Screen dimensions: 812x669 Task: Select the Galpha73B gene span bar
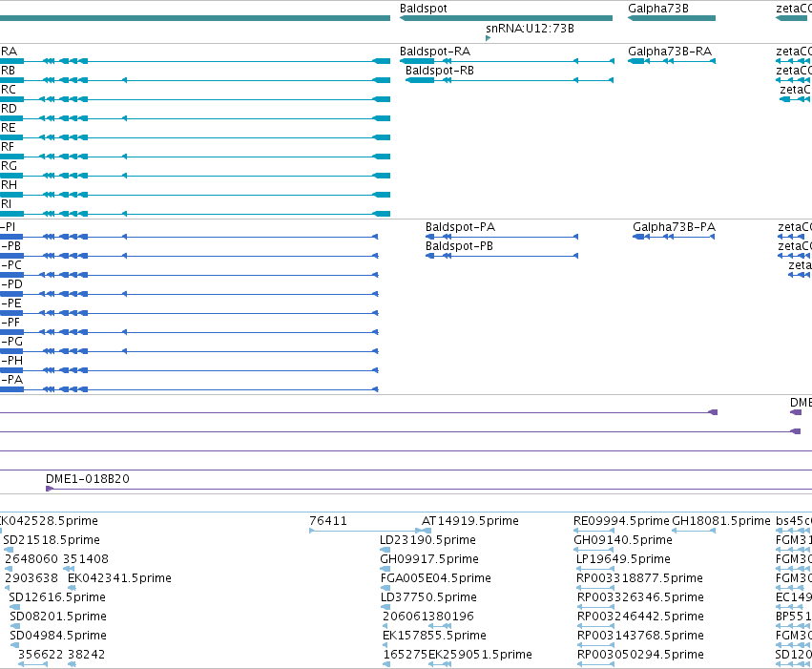(x=672, y=18)
